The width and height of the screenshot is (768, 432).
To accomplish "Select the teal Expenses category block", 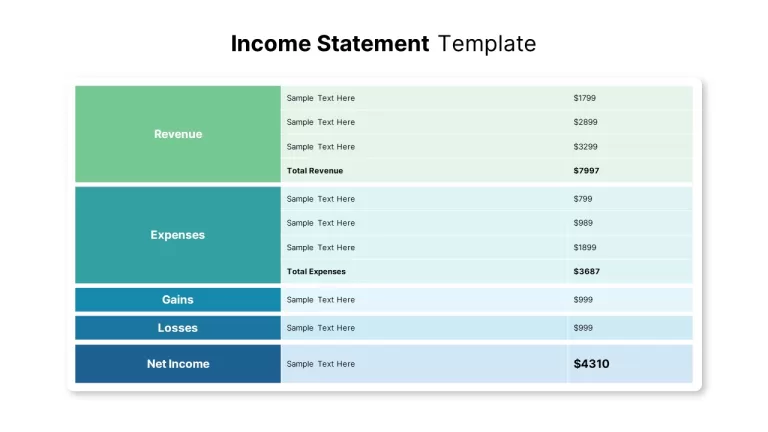I will (178, 235).
